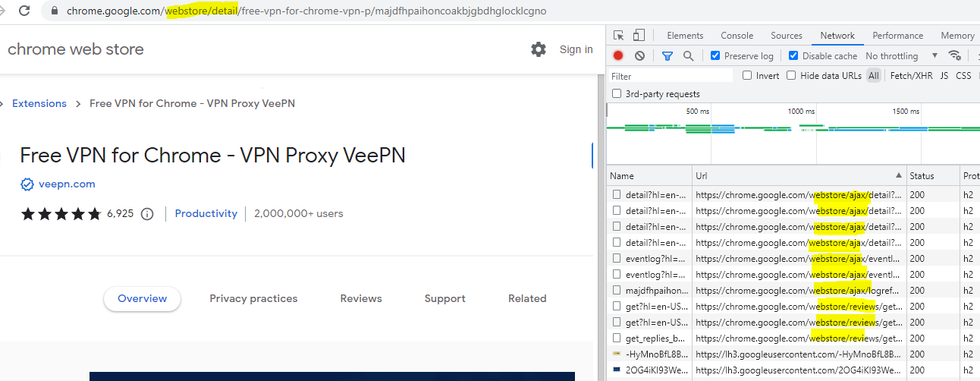Screen dimensions: 980x381
Task: Click the document icon of the get_replies_b row
Action: click(617, 338)
